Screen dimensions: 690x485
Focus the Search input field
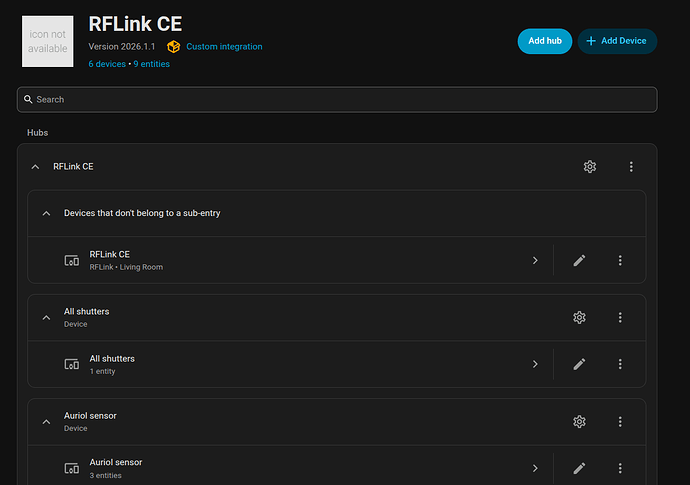pyautogui.click(x=337, y=99)
